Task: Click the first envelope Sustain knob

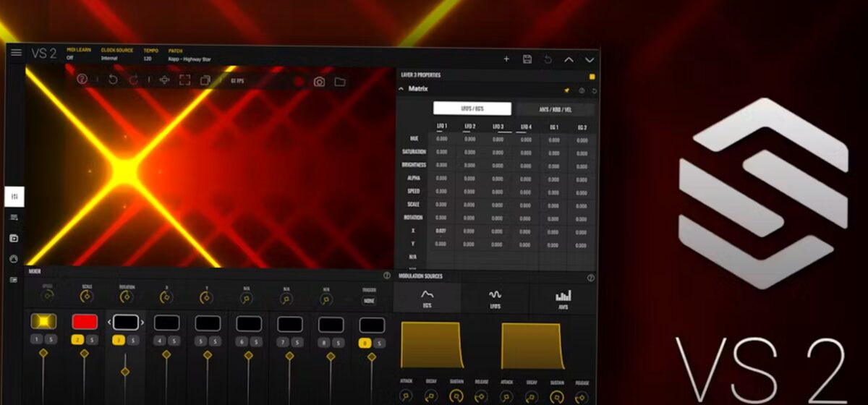Action: click(456, 396)
